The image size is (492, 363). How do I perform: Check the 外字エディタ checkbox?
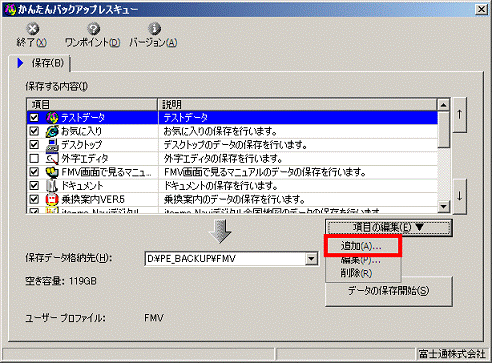[34, 159]
